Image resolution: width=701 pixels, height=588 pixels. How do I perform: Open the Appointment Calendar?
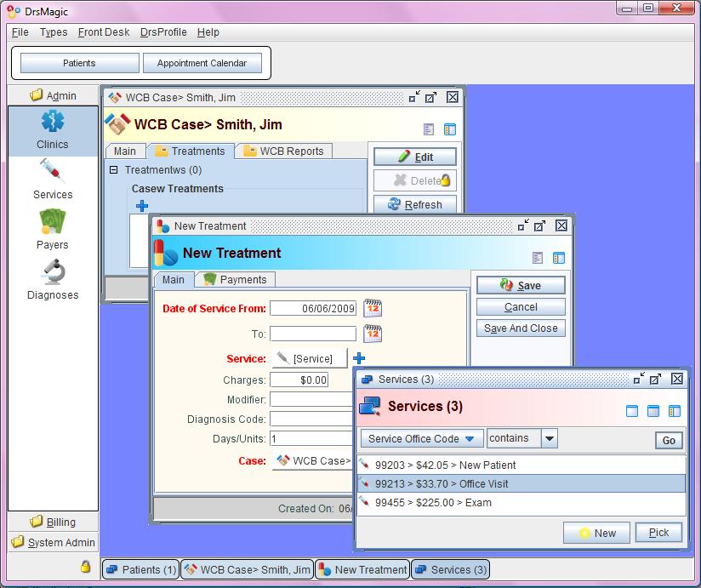tap(202, 63)
